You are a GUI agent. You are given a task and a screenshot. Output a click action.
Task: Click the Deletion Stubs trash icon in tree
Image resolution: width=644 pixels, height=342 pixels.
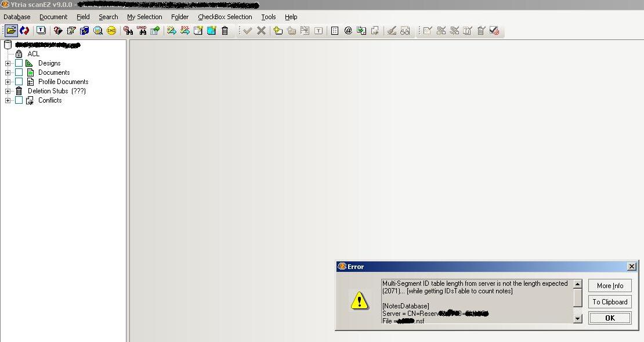pos(19,91)
